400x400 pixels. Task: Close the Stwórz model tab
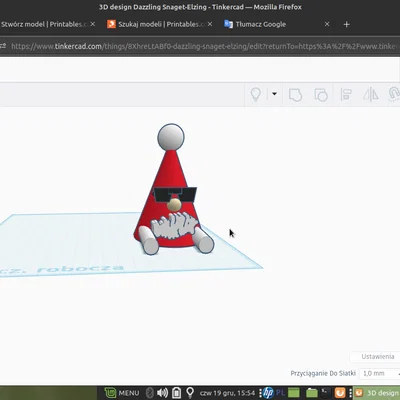click(x=93, y=24)
